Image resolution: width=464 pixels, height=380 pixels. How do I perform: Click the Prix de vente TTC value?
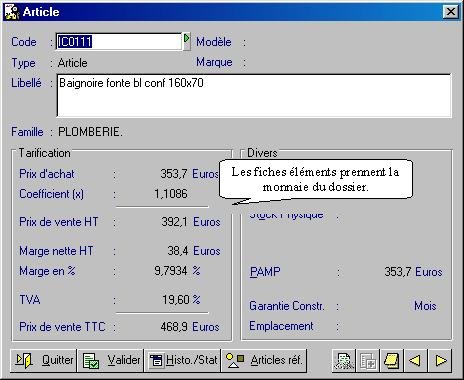click(x=174, y=326)
